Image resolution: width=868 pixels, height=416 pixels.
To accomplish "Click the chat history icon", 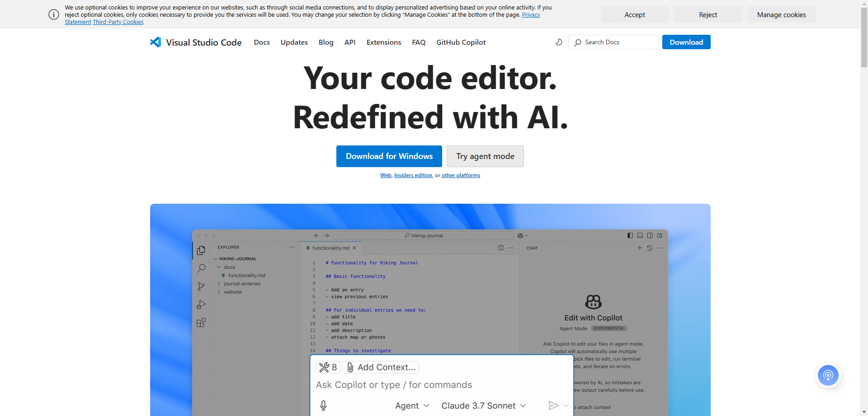I will click(650, 248).
